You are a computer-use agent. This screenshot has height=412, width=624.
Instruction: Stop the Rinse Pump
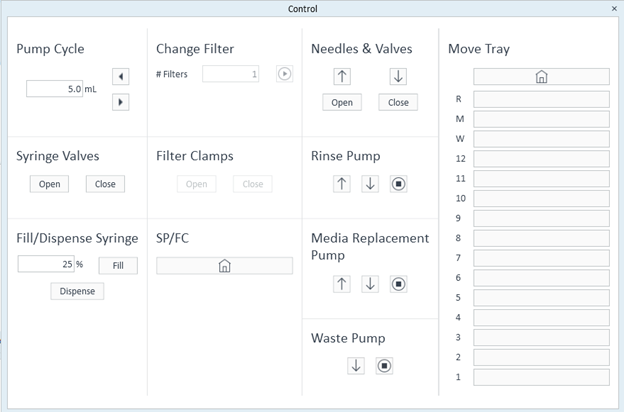tap(398, 184)
